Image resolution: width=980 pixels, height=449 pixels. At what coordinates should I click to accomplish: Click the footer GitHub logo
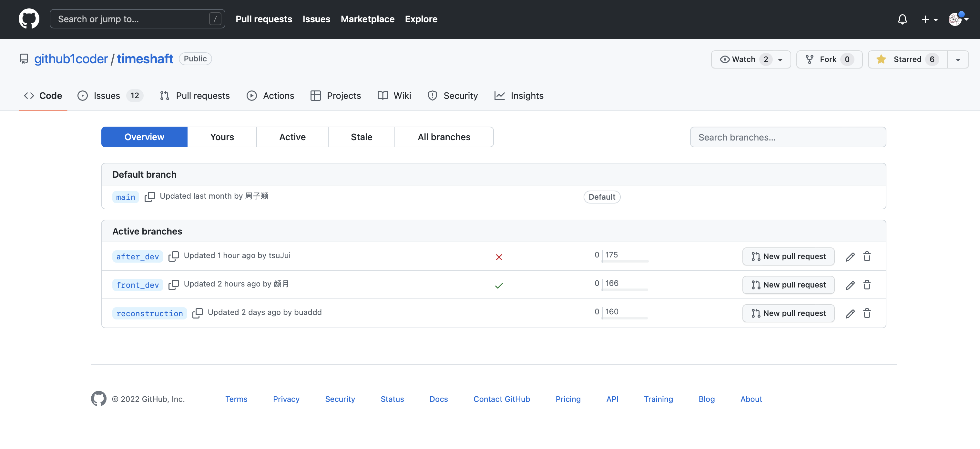(x=98, y=398)
